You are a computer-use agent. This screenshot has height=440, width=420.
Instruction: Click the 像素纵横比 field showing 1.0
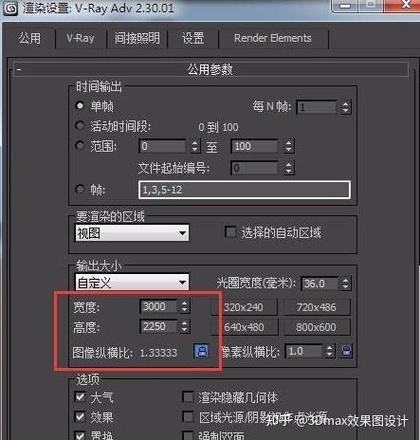(x=304, y=351)
